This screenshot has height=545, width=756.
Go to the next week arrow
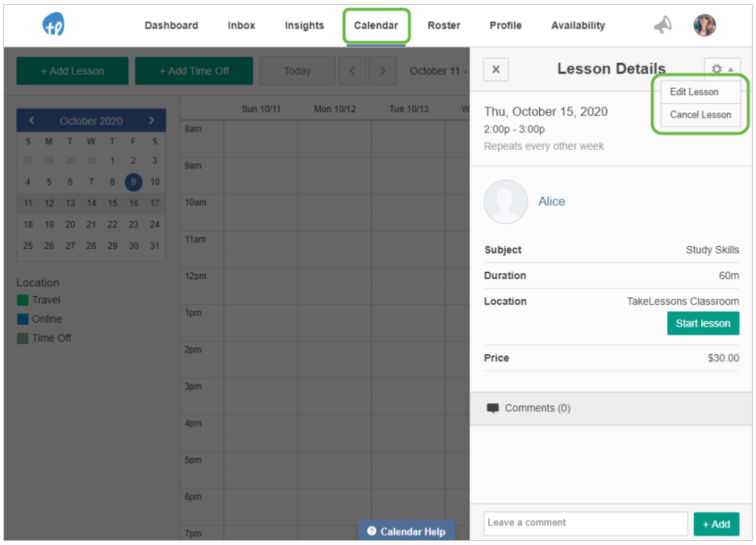[x=382, y=71]
